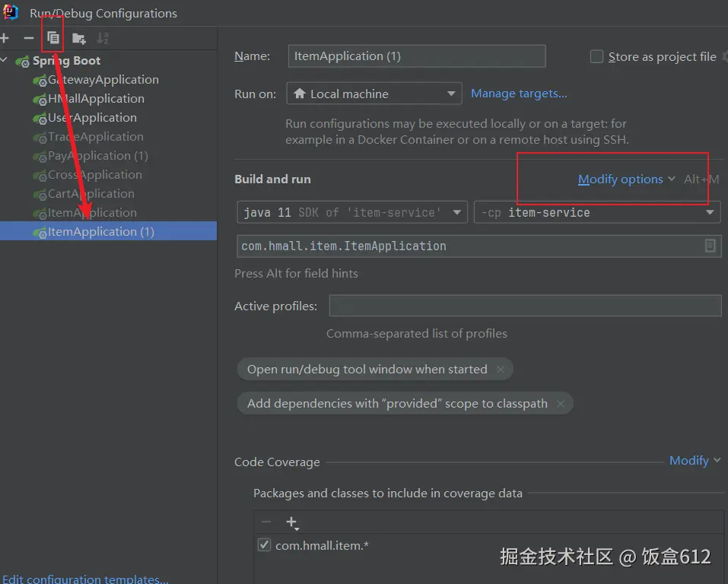Viewport: 728px width, 584px height.
Task: Remove 'Open run/debug tool window when started' option
Action: click(500, 370)
